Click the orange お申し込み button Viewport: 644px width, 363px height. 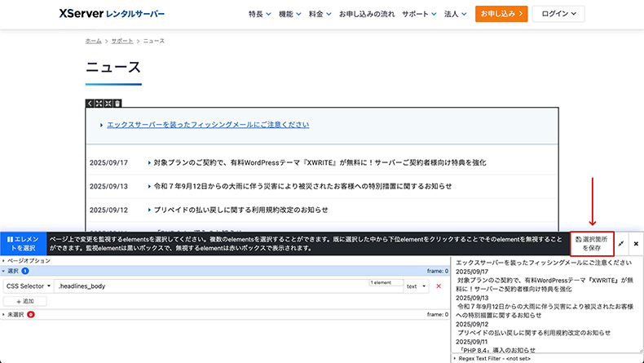[x=501, y=14]
